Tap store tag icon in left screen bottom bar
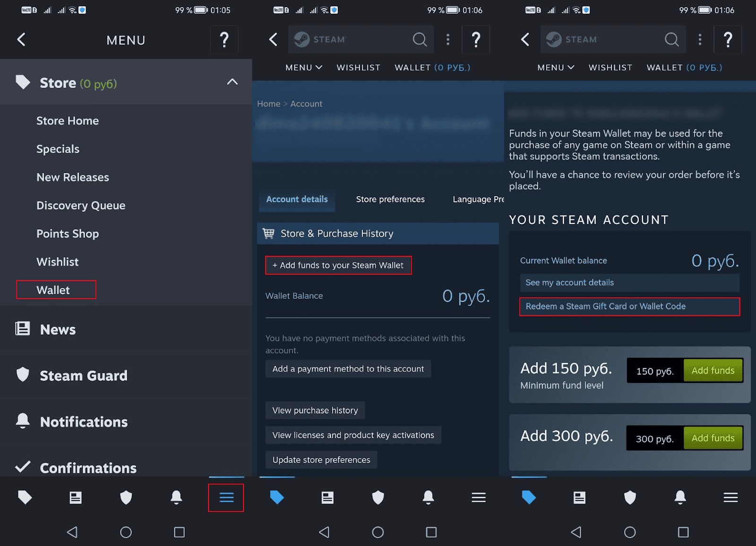756x546 pixels. [x=25, y=497]
